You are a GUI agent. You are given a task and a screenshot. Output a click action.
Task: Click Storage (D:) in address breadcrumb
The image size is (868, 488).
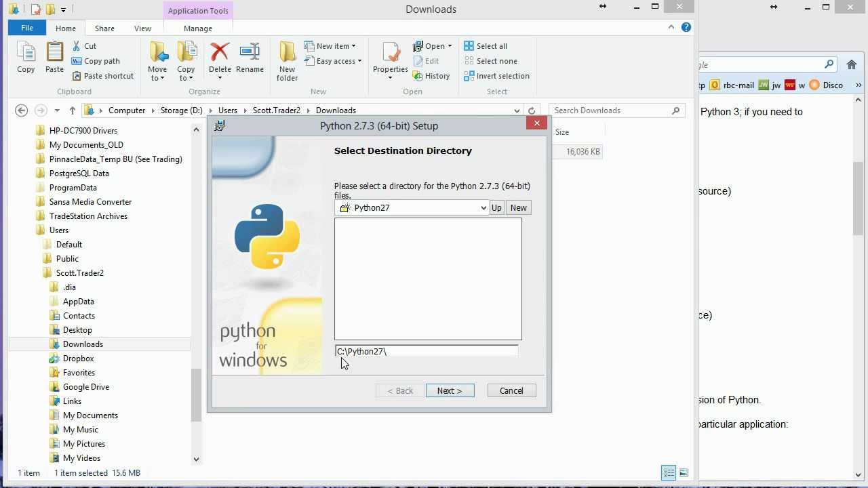pyautogui.click(x=181, y=110)
